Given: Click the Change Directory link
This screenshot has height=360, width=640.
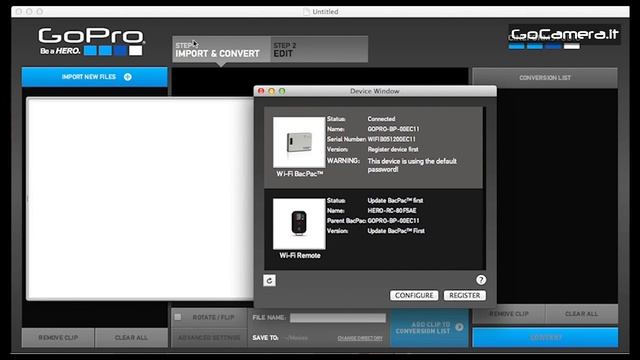Looking at the screenshot, I should pos(360,338).
